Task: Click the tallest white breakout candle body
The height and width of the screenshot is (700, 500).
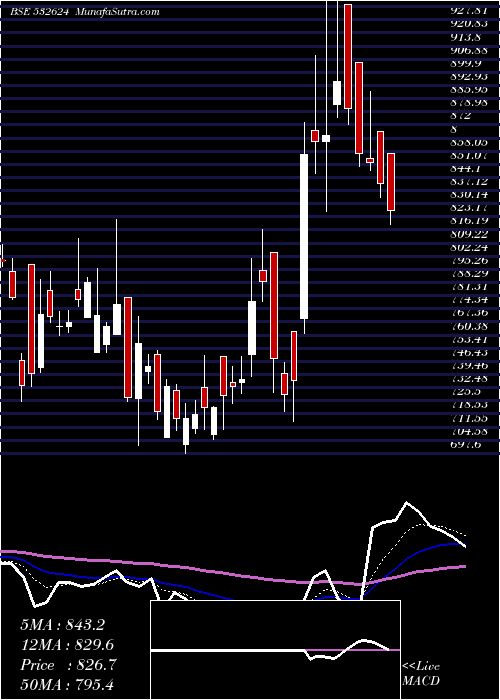Action: click(304, 237)
